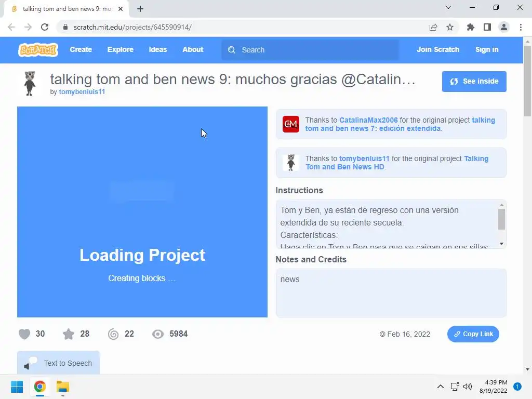Show hidden tray icons chevron
This screenshot has height=399, width=532.
(x=441, y=387)
